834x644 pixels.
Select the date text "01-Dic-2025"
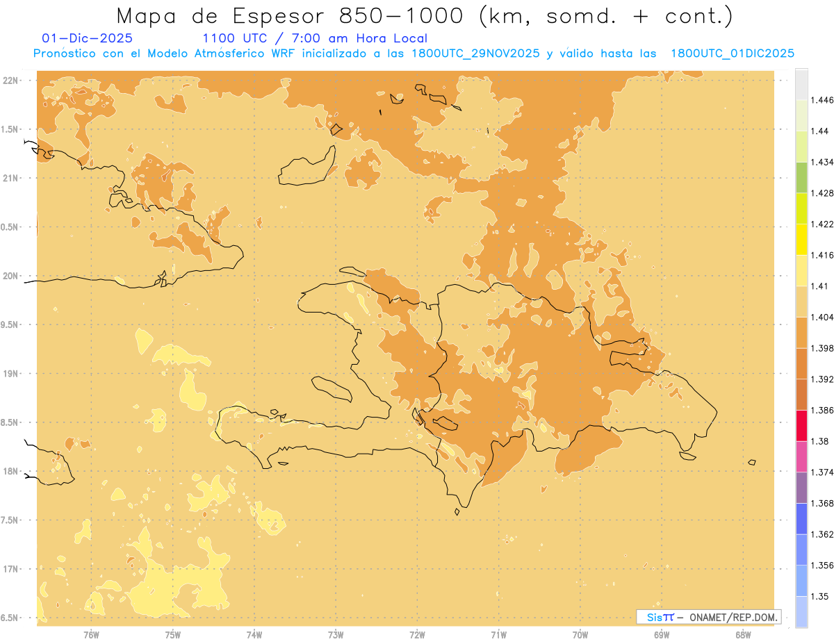click(x=88, y=38)
